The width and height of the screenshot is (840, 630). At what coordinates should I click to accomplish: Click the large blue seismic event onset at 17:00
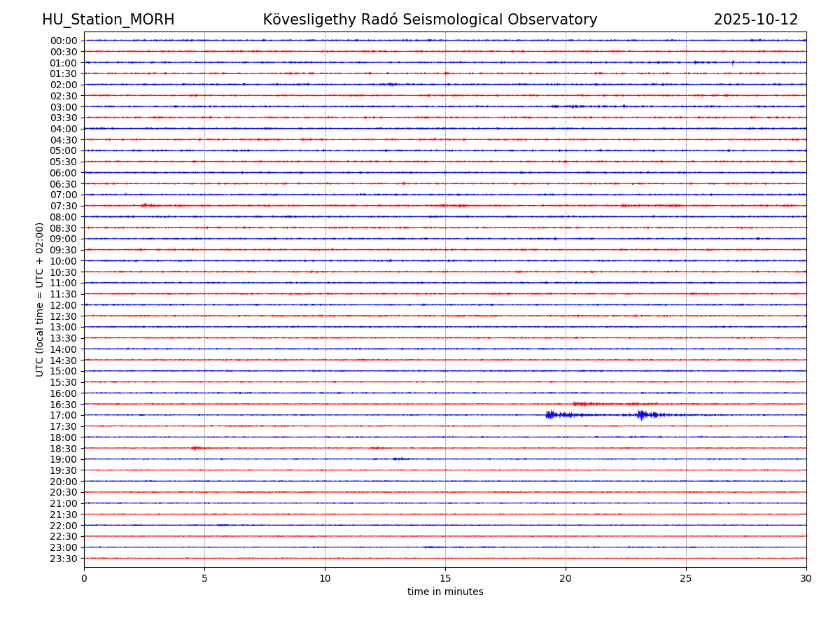pyautogui.click(x=549, y=415)
